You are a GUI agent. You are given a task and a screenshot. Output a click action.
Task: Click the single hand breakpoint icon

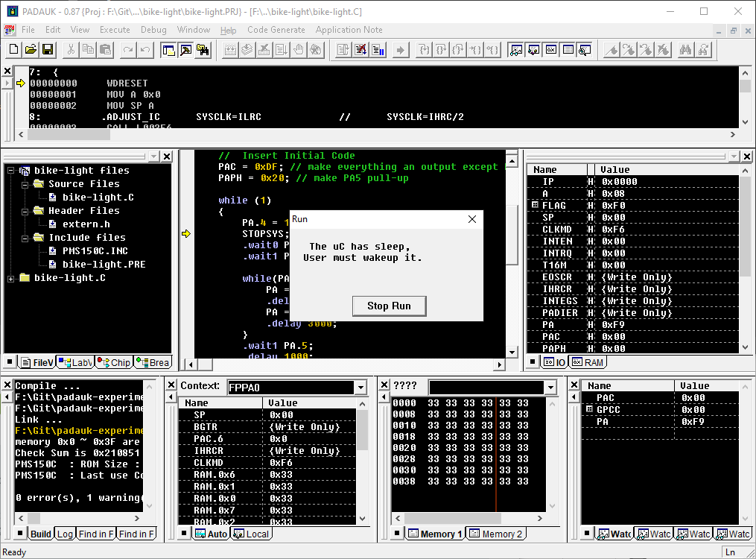coord(299,50)
